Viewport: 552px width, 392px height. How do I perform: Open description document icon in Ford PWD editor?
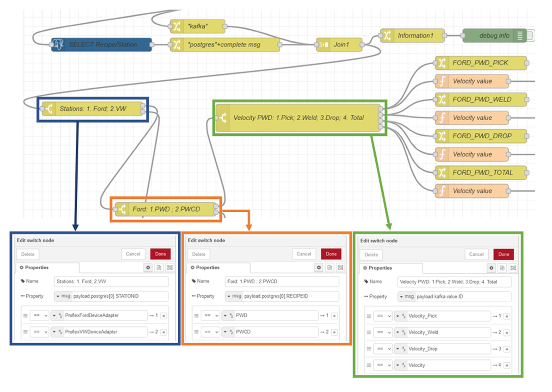point(330,268)
